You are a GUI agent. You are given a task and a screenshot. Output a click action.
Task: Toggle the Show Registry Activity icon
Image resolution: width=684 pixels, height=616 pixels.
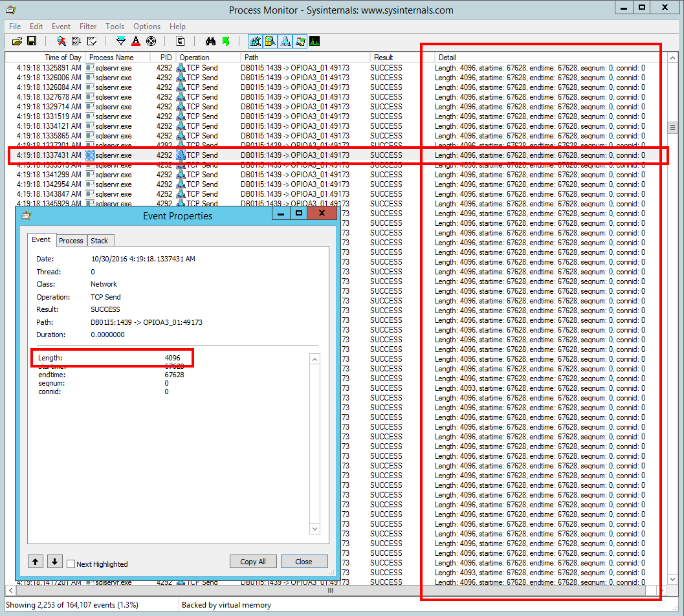(256, 41)
